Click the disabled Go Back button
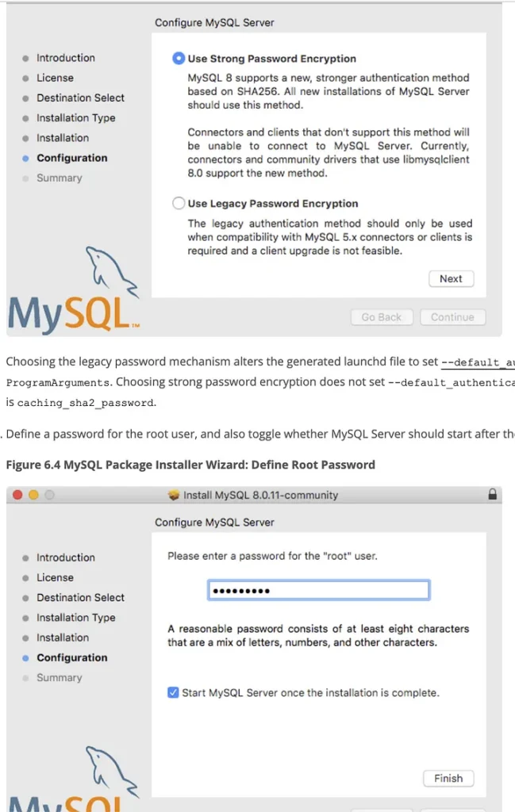Screen dimensions: 515x812 [382, 317]
